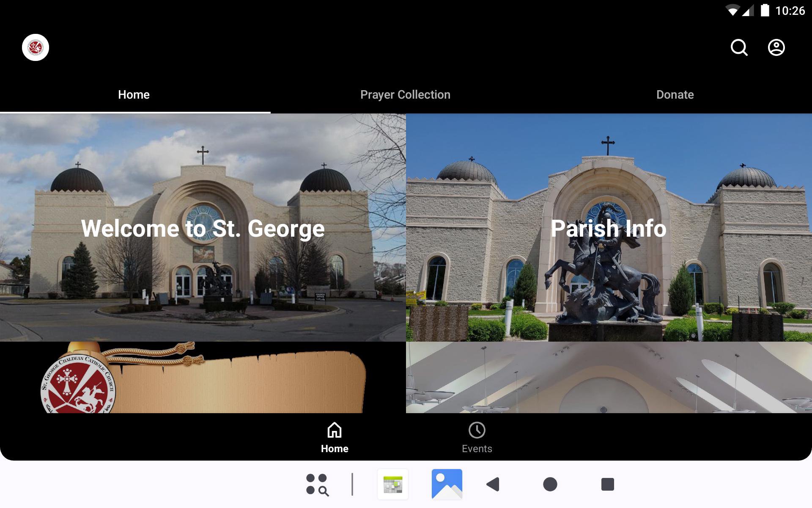The width and height of the screenshot is (812, 508).
Task: Open the Parish Info tile
Action: point(609,228)
